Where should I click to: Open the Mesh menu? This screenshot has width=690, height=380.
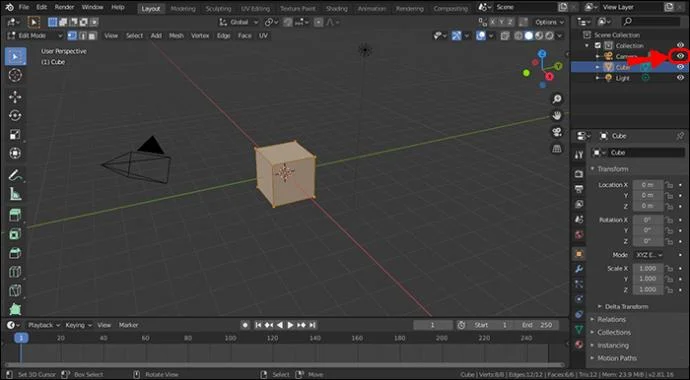click(176, 36)
